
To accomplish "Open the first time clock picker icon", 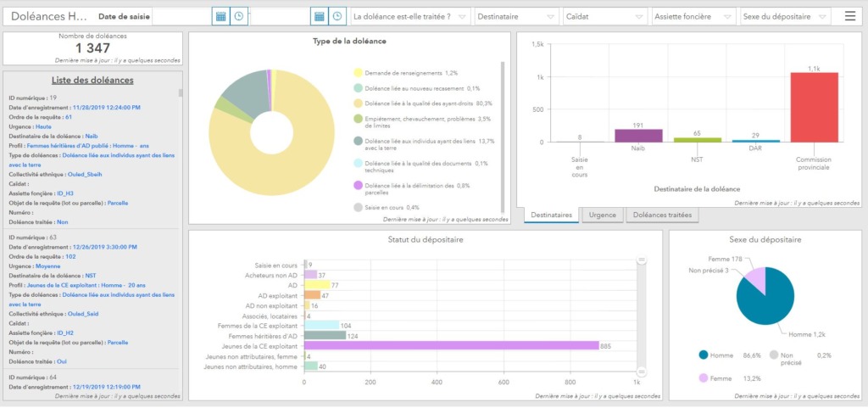I will [x=238, y=17].
